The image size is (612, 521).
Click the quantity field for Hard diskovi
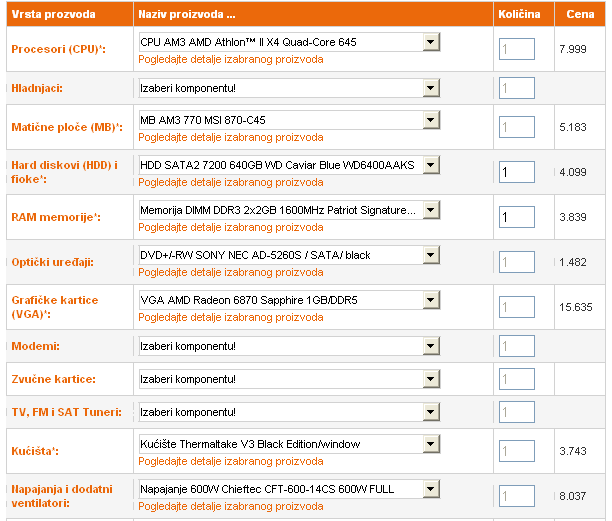pos(517,172)
